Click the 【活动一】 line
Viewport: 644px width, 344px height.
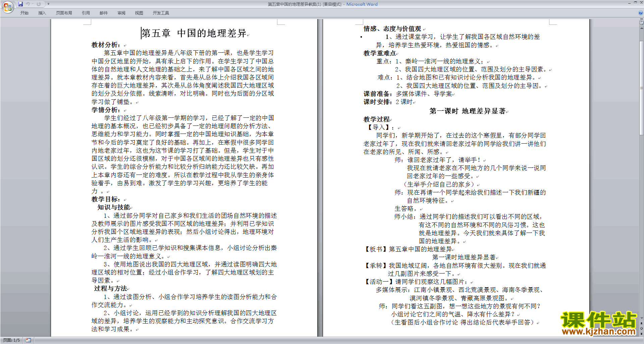(416, 282)
